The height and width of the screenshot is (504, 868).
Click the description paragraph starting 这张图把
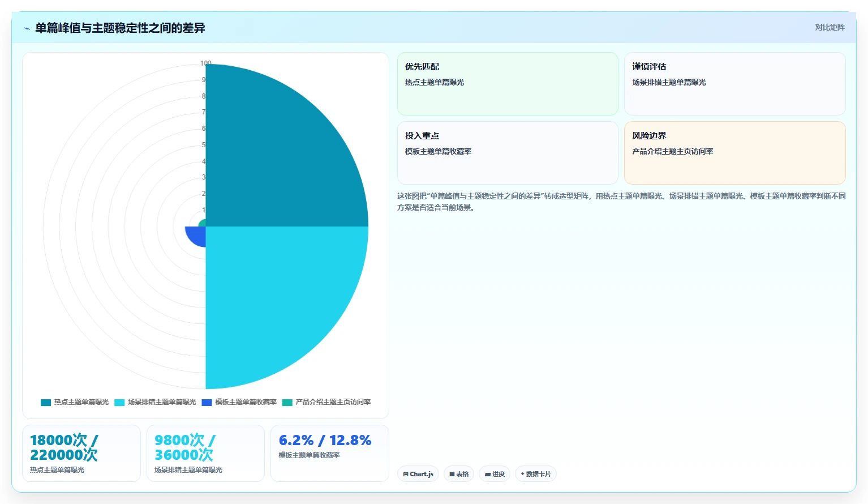click(x=621, y=202)
